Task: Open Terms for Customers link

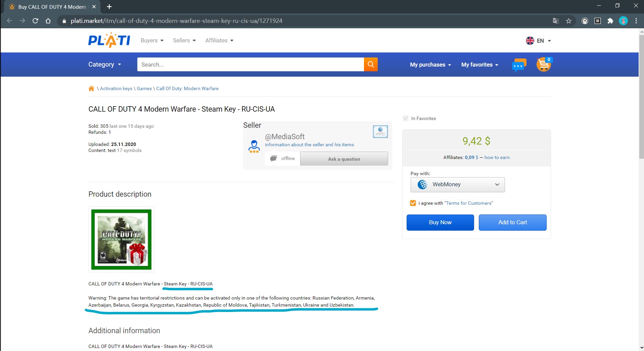Action: point(469,203)
